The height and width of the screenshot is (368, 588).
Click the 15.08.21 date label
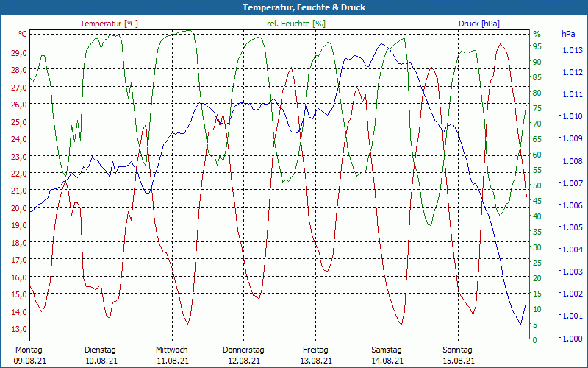point(458,361)
